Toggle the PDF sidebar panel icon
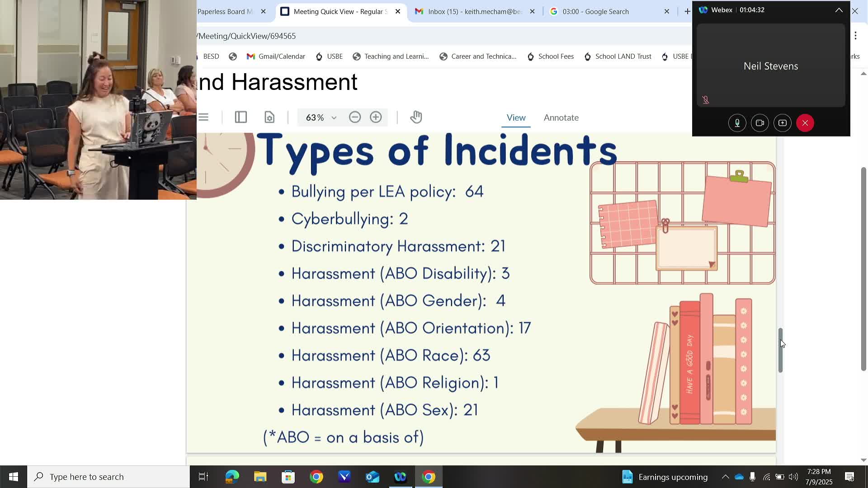Screen dimensions: 868x488 click(241, 117)
